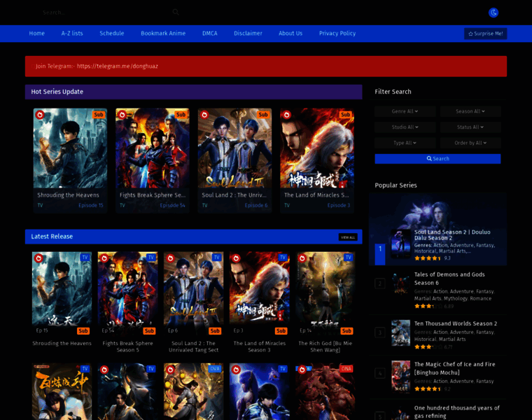This screenshot has width=532, height=420.
Task: Click red hot icon on Land of Miracles hot card
Action: pyautogui.click(x=287, y=115)
